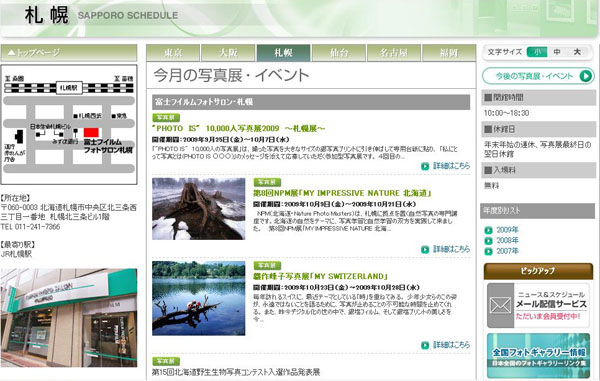This screenshot has width=600, height=381.
Task: Open the 仙台 schedule tab
Action: pyautogui.click(x=339, y=53)
